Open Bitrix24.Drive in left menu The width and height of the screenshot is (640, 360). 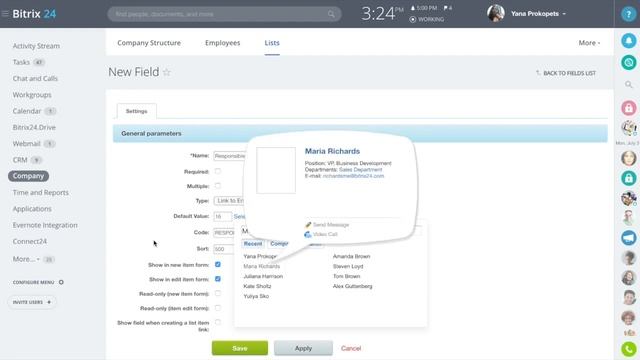pos(34,127)
